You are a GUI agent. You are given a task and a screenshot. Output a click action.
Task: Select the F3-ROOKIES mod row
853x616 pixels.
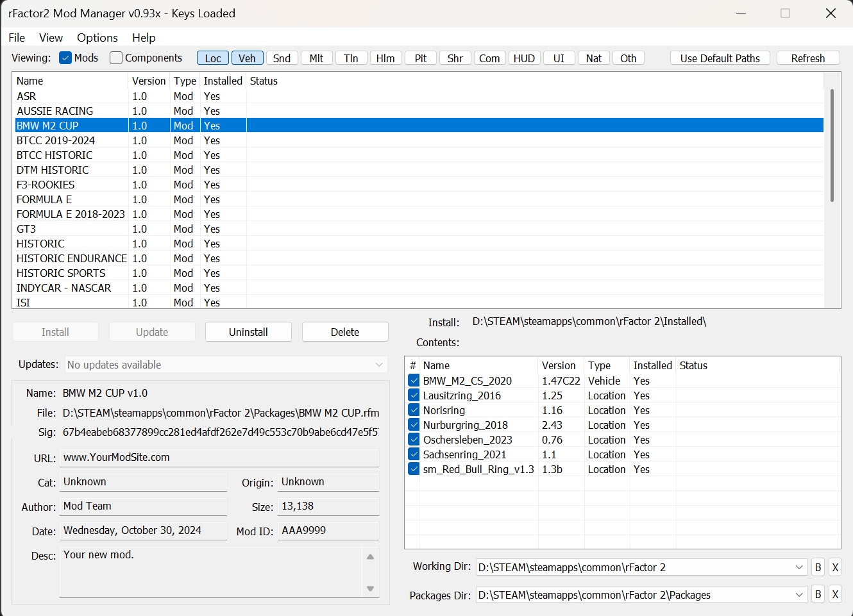pyautogui.click(x=419, y=185)
